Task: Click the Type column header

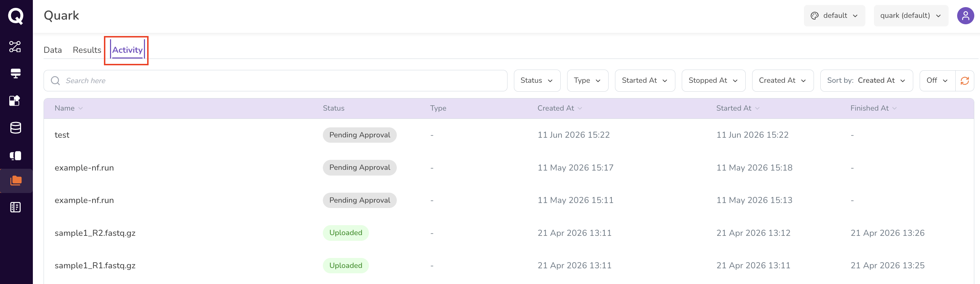Action: [438, 108]
